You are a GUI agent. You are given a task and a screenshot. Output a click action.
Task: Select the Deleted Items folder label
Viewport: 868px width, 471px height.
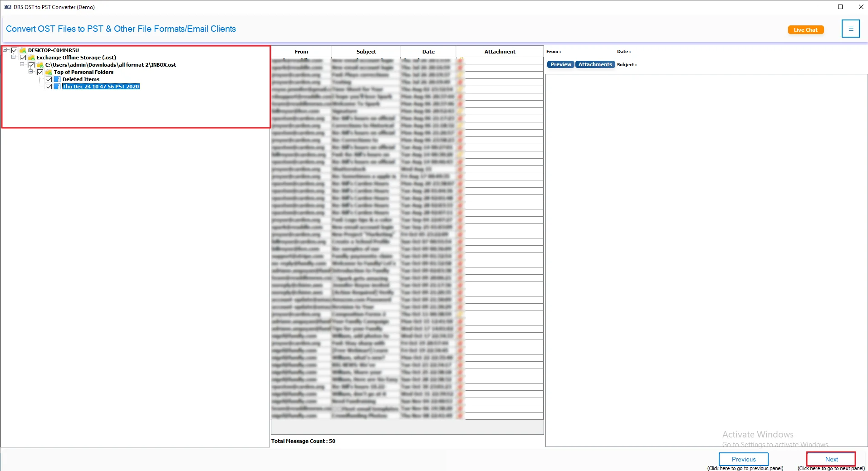[x=81, y=79]
